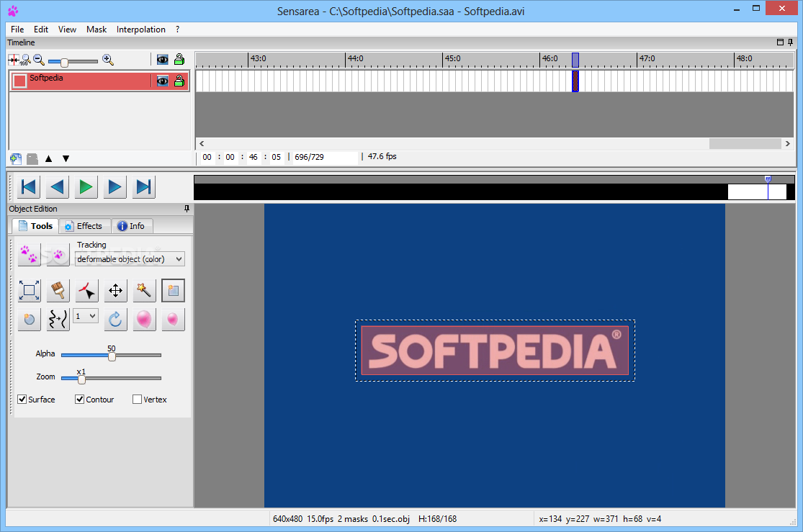Adjust the Alpha slider set at 50
Image resolution: width=803 pixels, height=532 pixels.
click(x=112, y=356)
